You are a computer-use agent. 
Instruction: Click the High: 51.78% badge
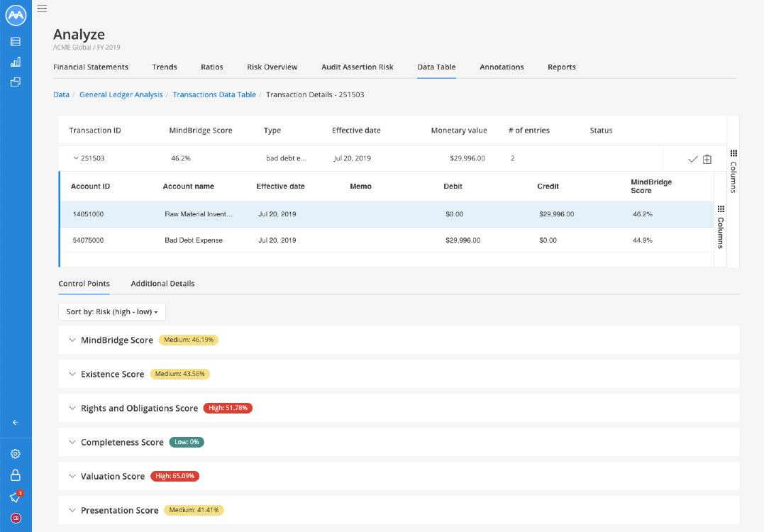(228, 409)
